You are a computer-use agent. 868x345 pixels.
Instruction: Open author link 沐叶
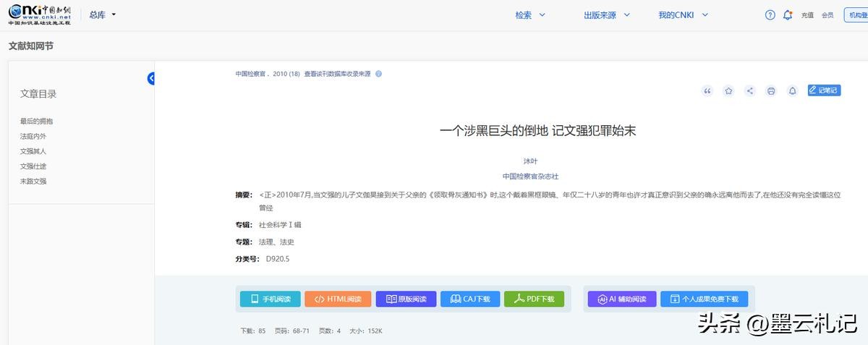(x=530, y=161)
